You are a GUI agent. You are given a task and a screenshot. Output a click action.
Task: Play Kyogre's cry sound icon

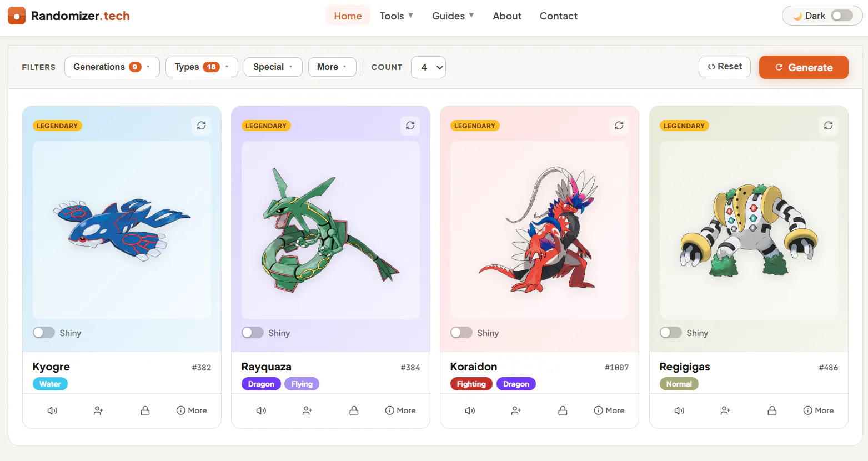coord(52,410)
